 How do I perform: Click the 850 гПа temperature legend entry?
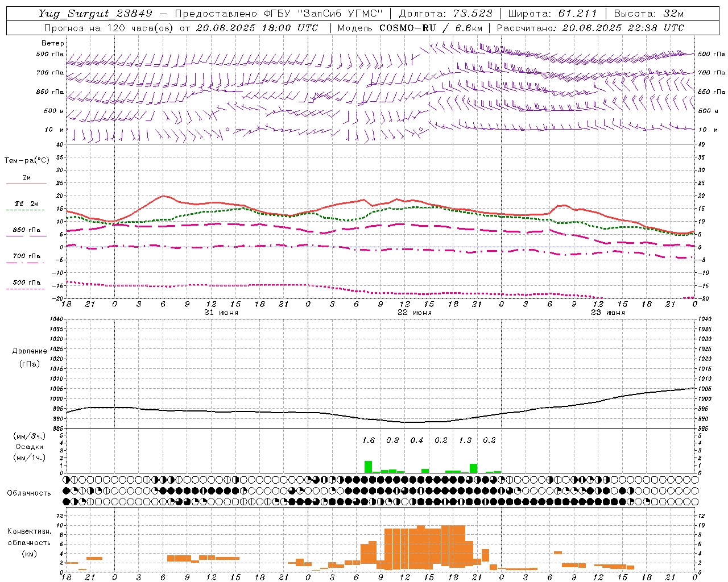click(27, 230)
